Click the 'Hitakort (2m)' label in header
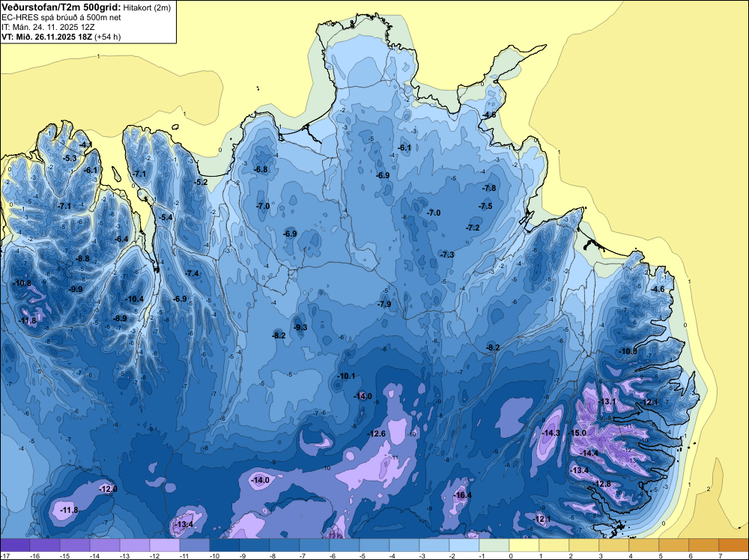 tap(147, 7)
